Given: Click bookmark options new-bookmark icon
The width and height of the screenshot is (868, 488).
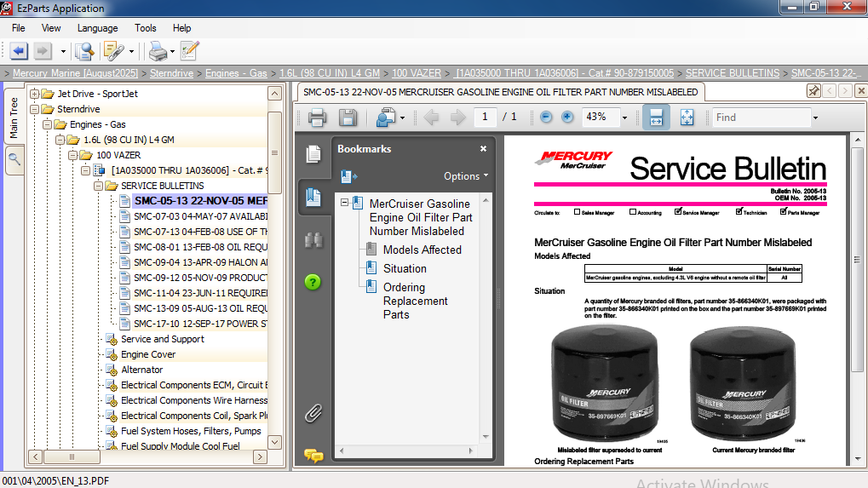Looking at the screenshot, I should click(348, 176).
